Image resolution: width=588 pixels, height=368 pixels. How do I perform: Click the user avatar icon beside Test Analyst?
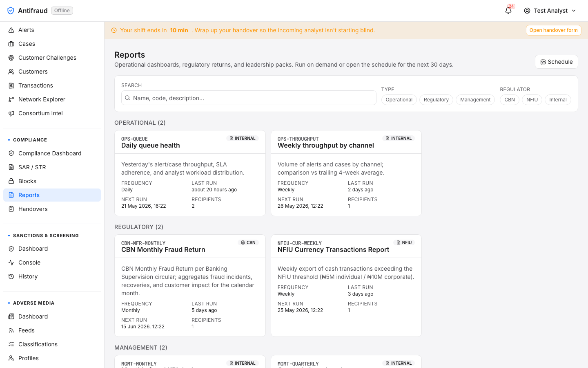(x=527, y=11)
